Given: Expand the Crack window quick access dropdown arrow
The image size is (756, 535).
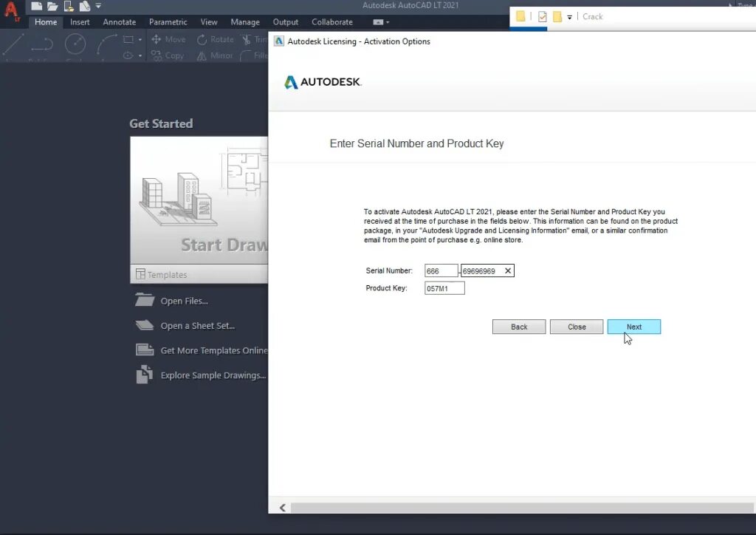Looking at the screenshot, I should point(569,17).
